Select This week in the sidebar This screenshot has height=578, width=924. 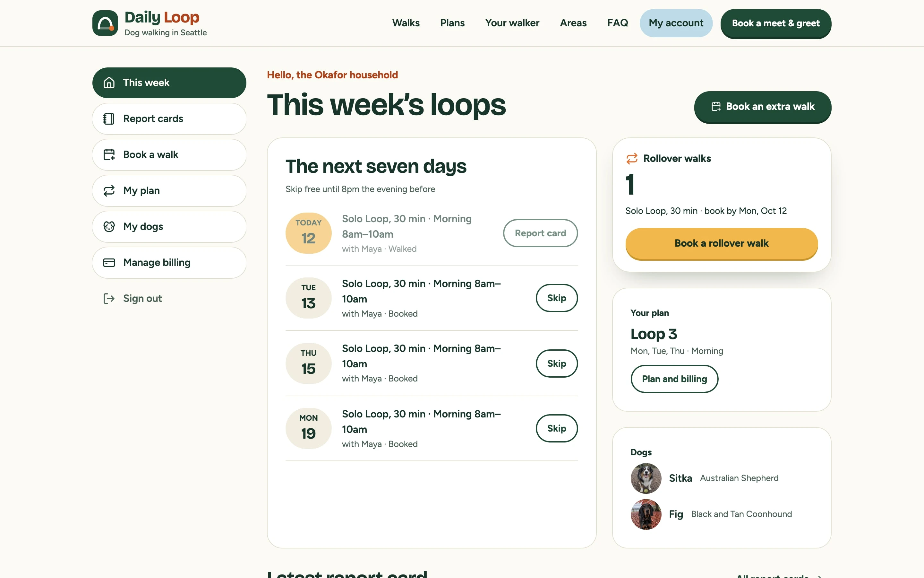tap(169, 83)
